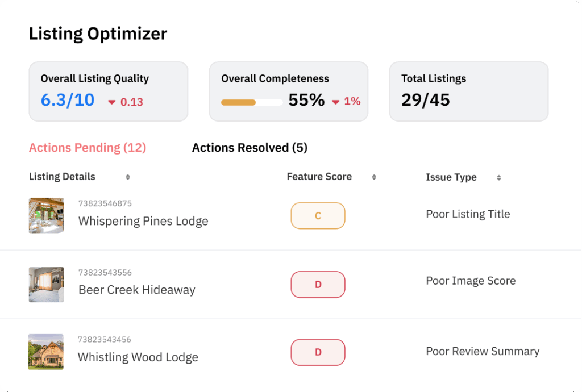
Task: Open the Beer Creek Hideaway listing
Action: click(136, 290)
